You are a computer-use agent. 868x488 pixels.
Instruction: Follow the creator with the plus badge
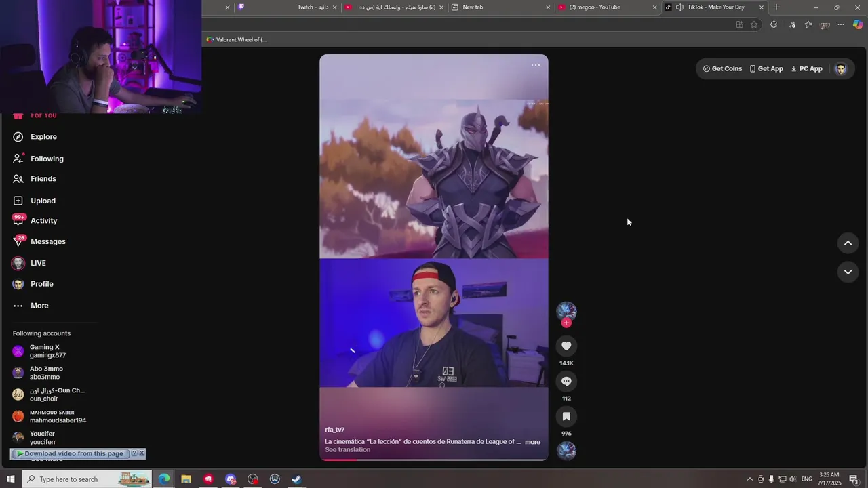[x=566, y=323]
